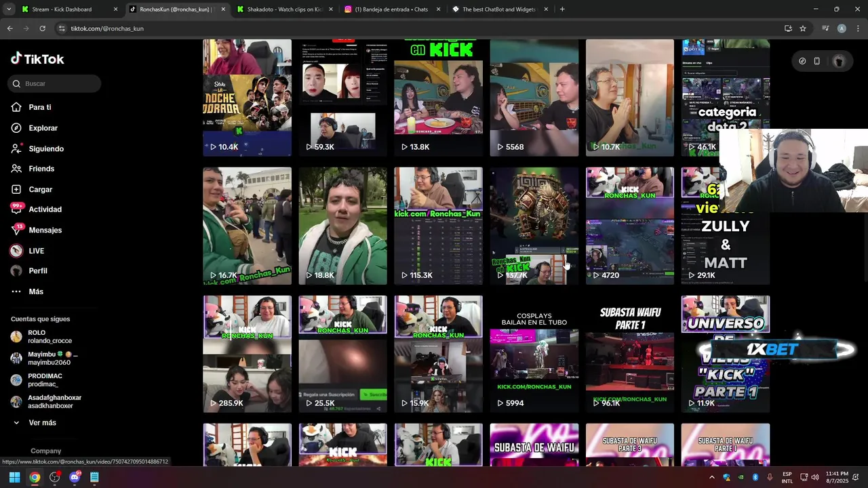
Task: Open video with 4720 views
Action: click(x=630, y=226)
